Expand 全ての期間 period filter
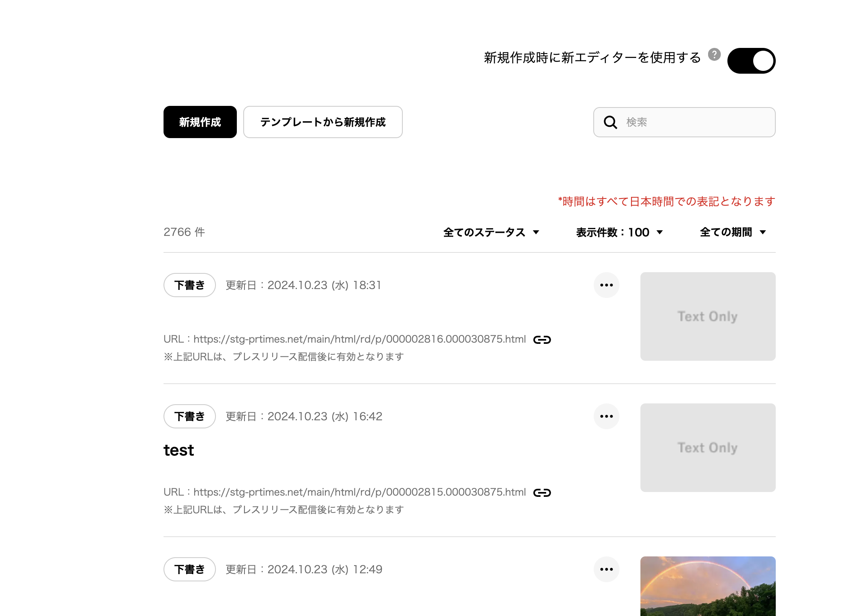This screenshot has height=616, width=841. [732, 232]
